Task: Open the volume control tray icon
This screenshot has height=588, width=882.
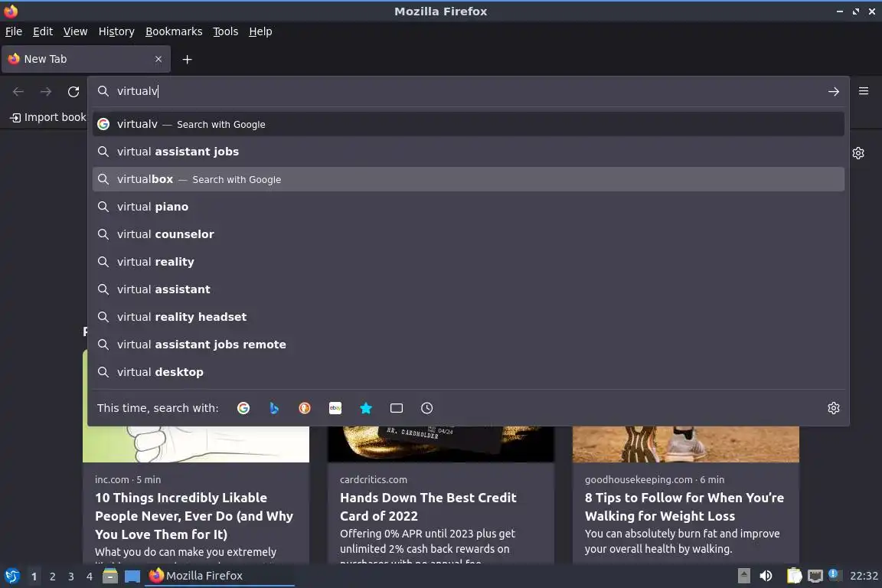Action: tap(766, 576)
